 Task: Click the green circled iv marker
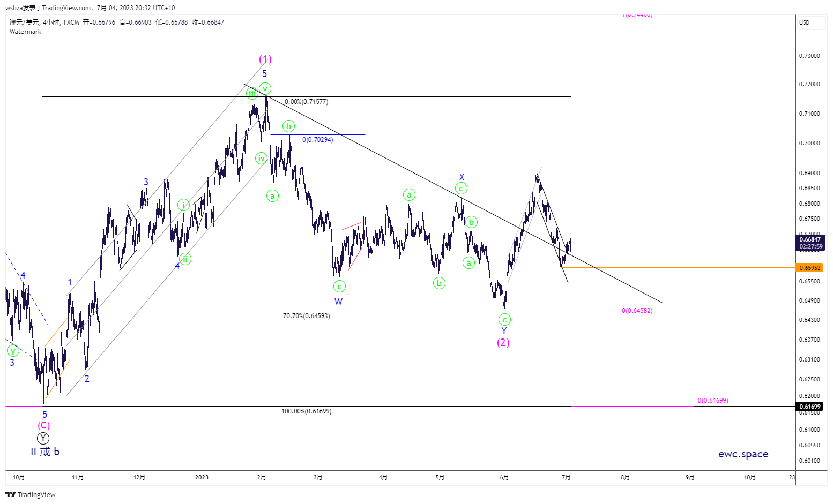coord(261,158)
